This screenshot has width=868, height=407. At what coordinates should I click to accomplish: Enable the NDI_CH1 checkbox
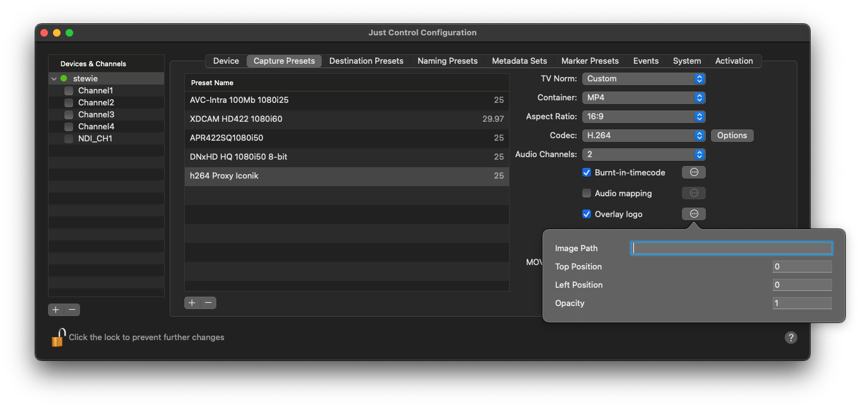click(69, 139)
